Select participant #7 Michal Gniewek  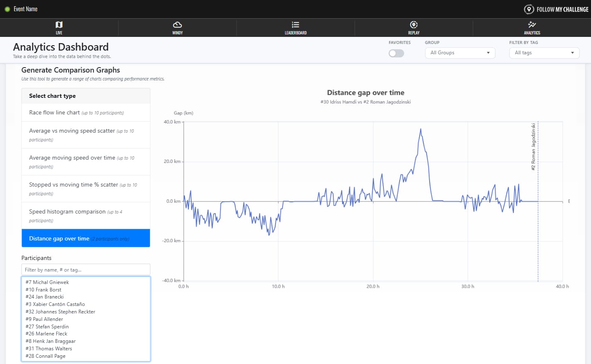(x=47, y=282)
